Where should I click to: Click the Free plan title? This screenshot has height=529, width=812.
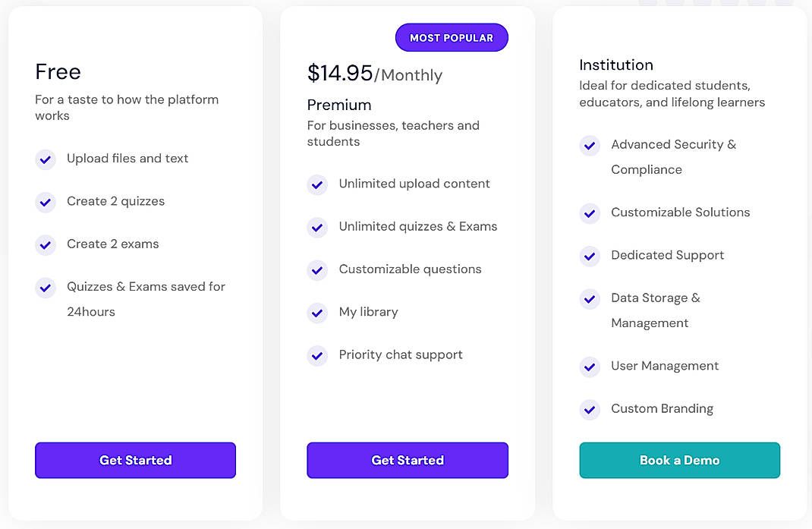pyautogui.click(x=58, y=72)
